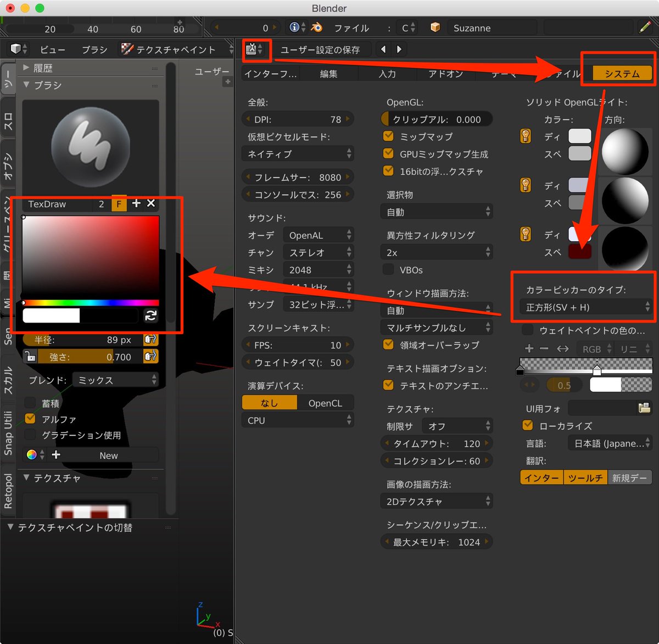Toggle the first solid OpenGL light bulb
The width and height of the screenshot is (659, 644).
tap(526, 136)
